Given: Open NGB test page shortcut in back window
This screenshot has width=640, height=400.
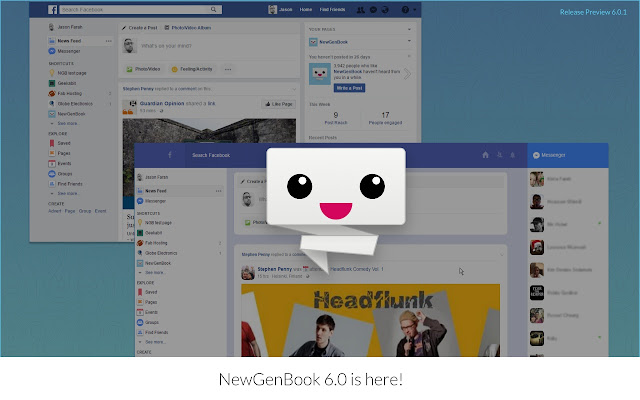Looking at the screenshot, I should (x=68, y=73).
